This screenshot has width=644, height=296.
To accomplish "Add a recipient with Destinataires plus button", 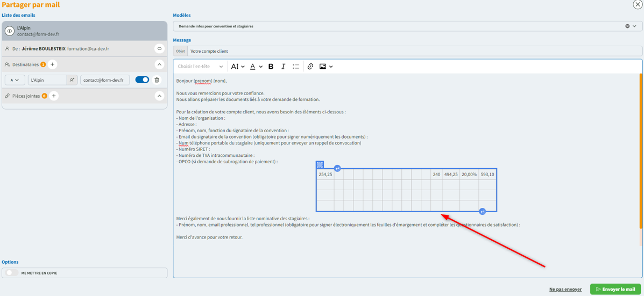I will [x=53, y=64].
